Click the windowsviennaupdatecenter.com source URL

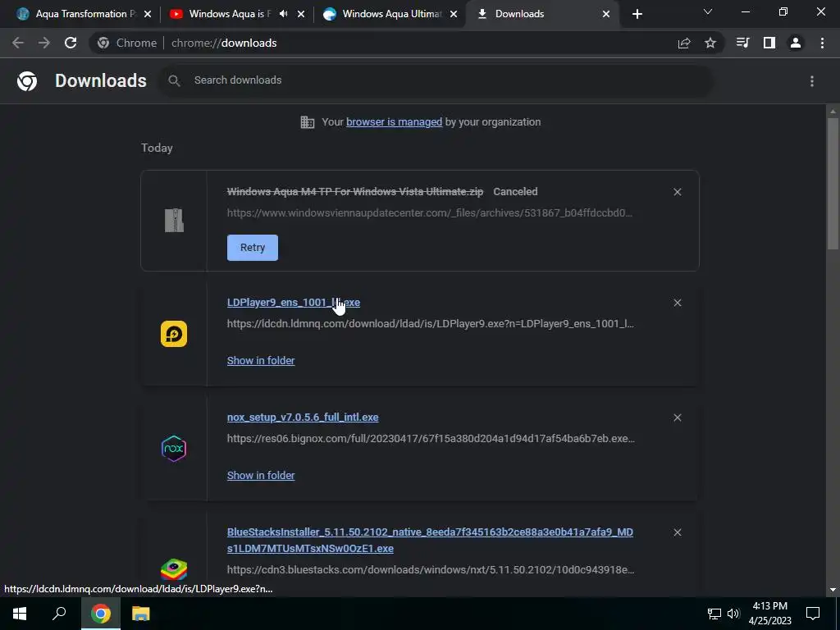pos(430,212)
